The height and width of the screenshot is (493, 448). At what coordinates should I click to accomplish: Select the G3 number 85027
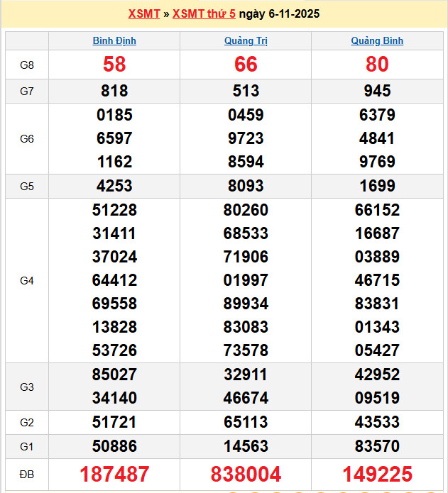pyautogui.click(x=114, y=375)
